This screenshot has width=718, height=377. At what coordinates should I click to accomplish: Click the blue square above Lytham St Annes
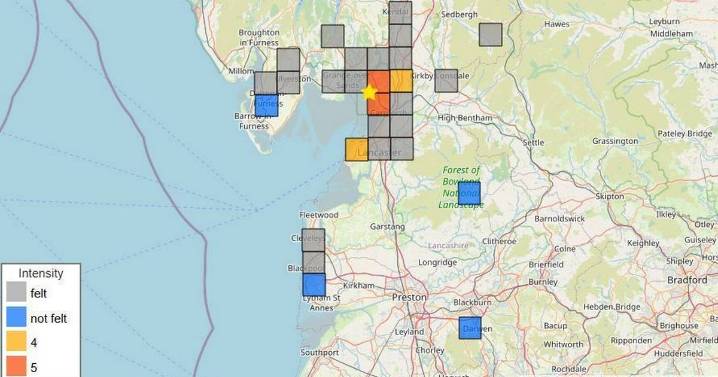pyautogui.click(x=314, y=285)
